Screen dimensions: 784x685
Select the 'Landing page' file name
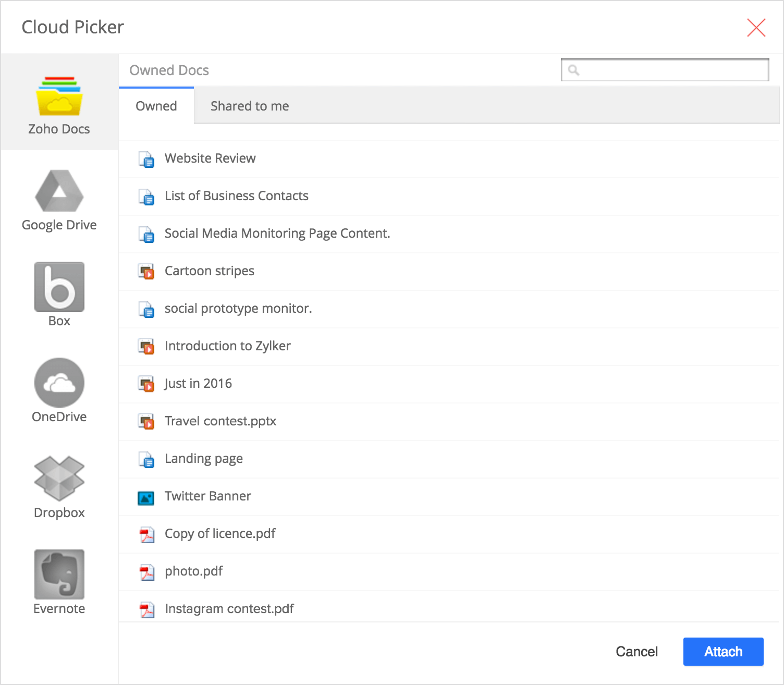click(204, 458)
